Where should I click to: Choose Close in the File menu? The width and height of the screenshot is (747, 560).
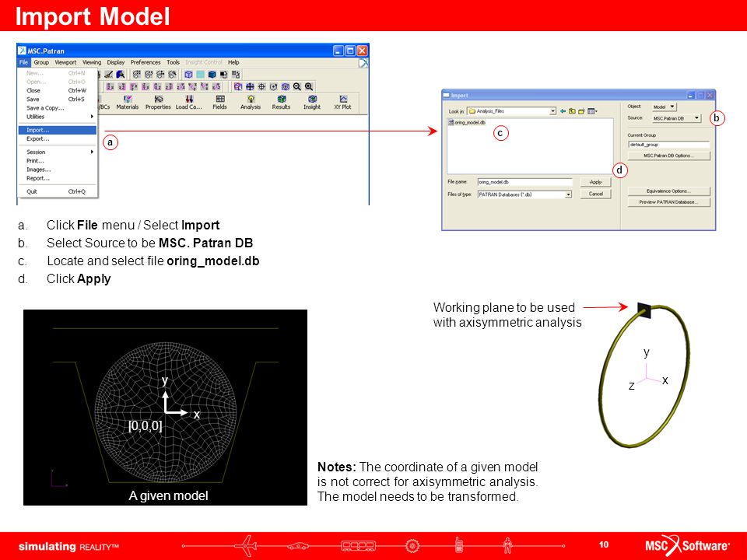click(57, 90)
